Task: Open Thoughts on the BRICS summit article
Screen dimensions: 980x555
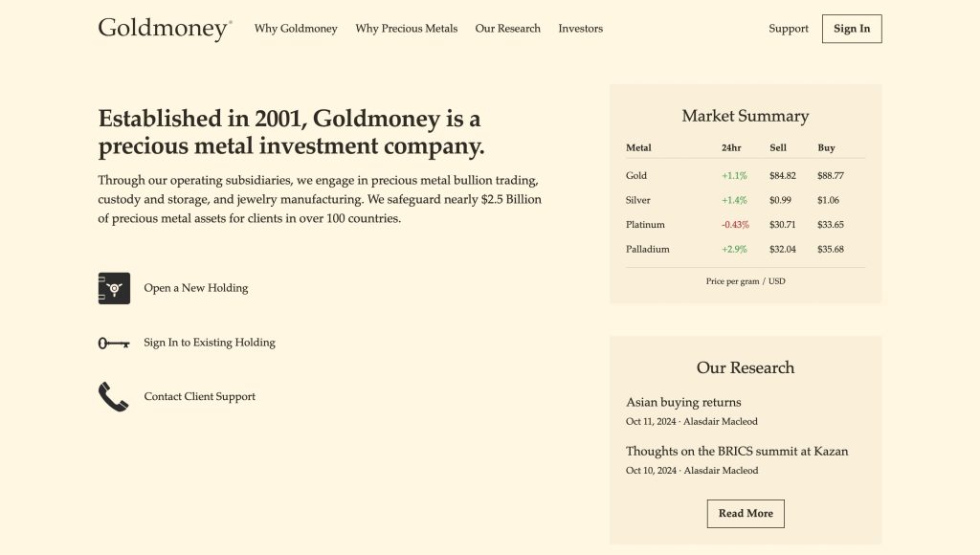Action: 737,452
